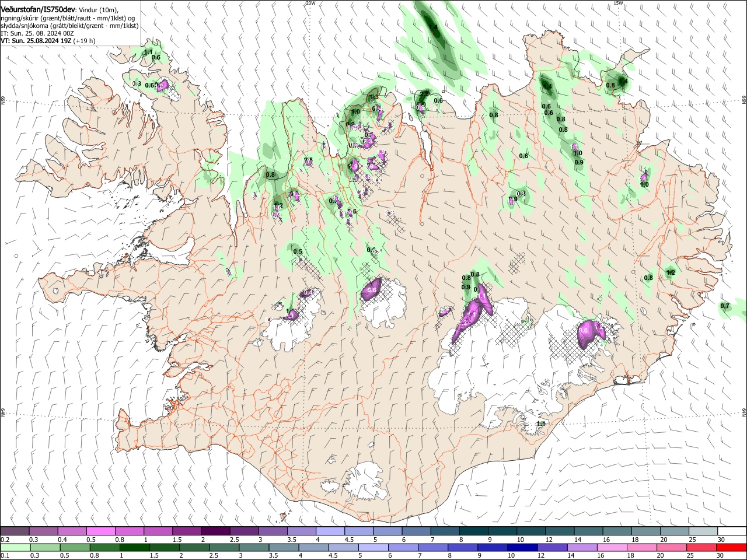The image size is (747, 560).
Task: Pick the rain legend swatch labeled 4
Action: 313,547
